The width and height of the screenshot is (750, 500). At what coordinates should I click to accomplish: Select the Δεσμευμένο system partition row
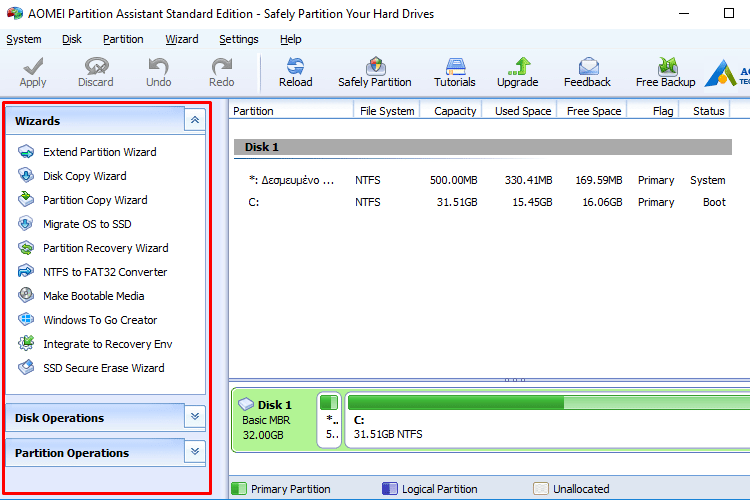click(483, 180)
